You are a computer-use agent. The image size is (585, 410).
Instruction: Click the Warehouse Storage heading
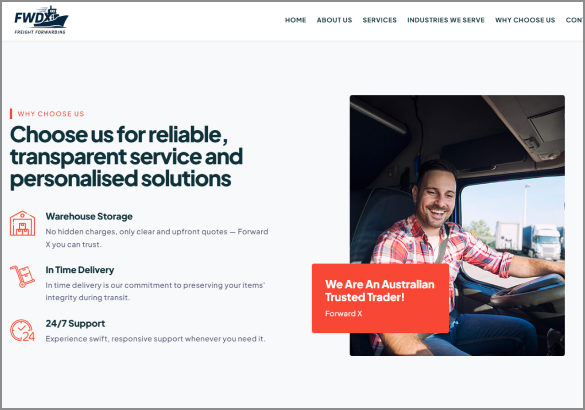pyautogui.click(x=89, y=216)
